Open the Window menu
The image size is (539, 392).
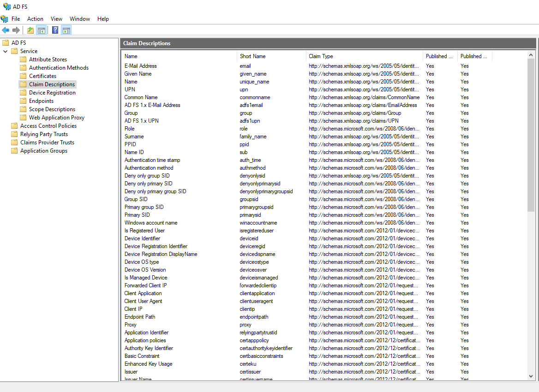pyautogui.click(x=80, y=19)
